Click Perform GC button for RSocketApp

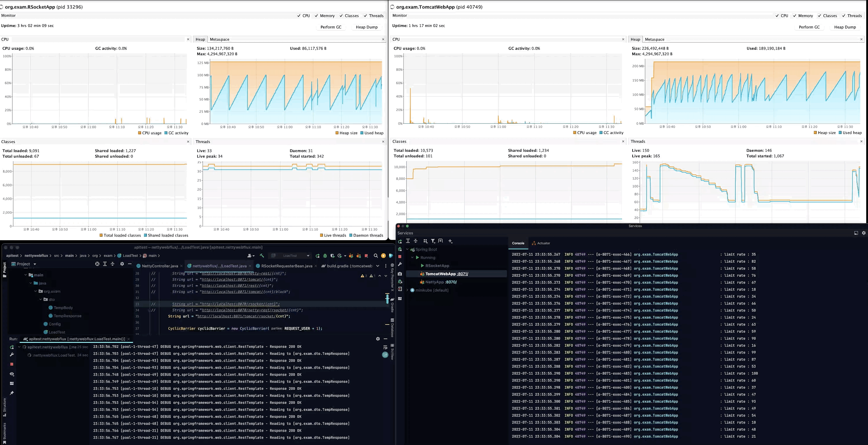click(331, 27)
